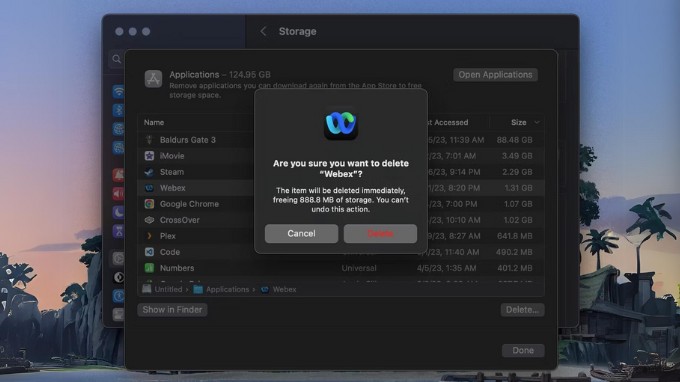680x382 pixels.
Task: Click the Webex row name
Action: click(x=173, y=188)
